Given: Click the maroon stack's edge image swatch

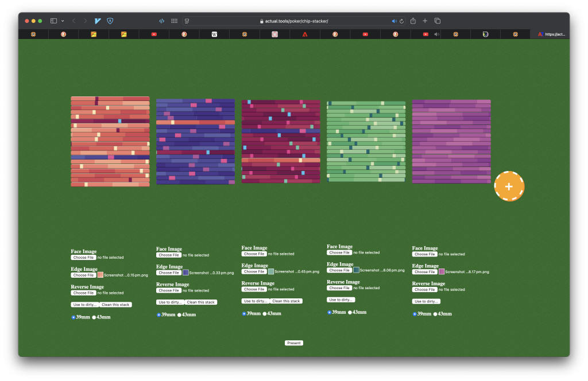Looking at the screenshot, I should coord(271,271).
